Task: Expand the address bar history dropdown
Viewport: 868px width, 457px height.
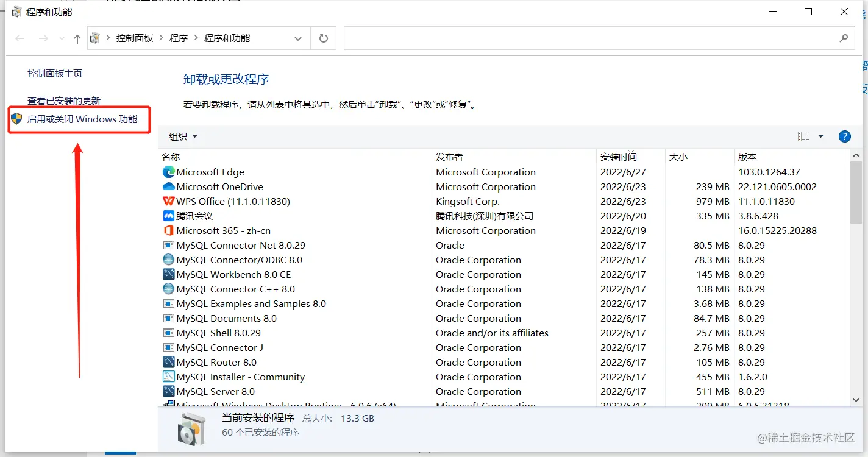Action: [x=298, y=38]
